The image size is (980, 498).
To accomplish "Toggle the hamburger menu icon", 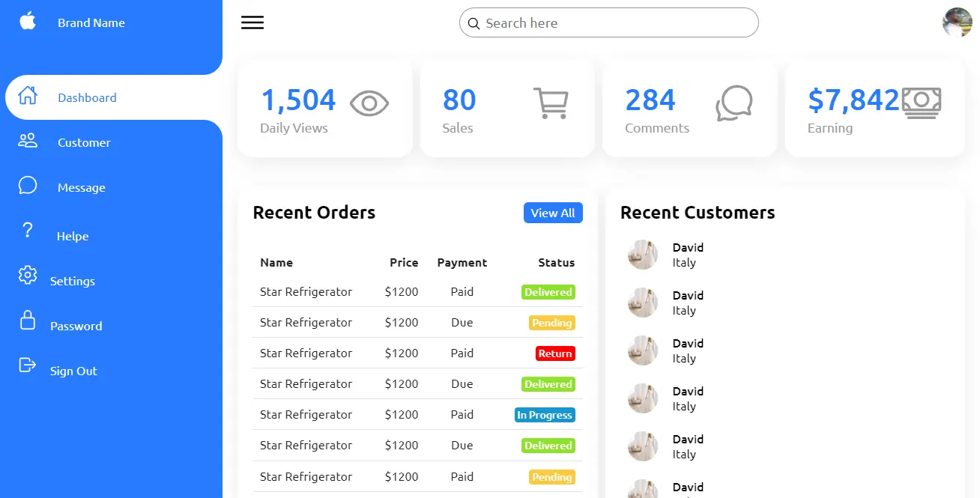I will (252, 22).
